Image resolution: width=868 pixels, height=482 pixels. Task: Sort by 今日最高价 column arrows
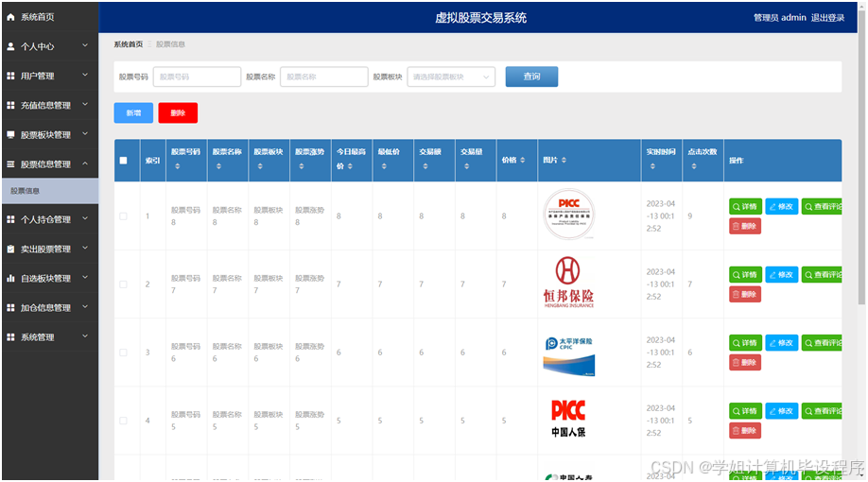click(350, 166)
